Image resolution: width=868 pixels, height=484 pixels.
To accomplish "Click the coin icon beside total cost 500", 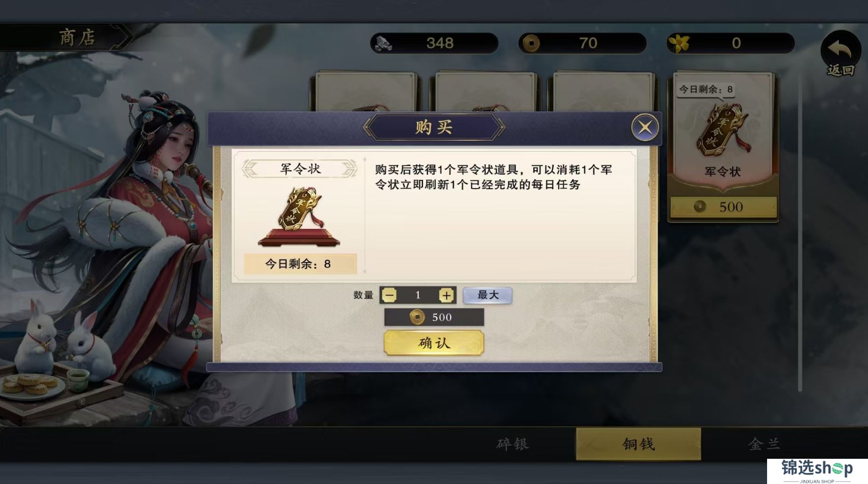I will pos(417,317).
